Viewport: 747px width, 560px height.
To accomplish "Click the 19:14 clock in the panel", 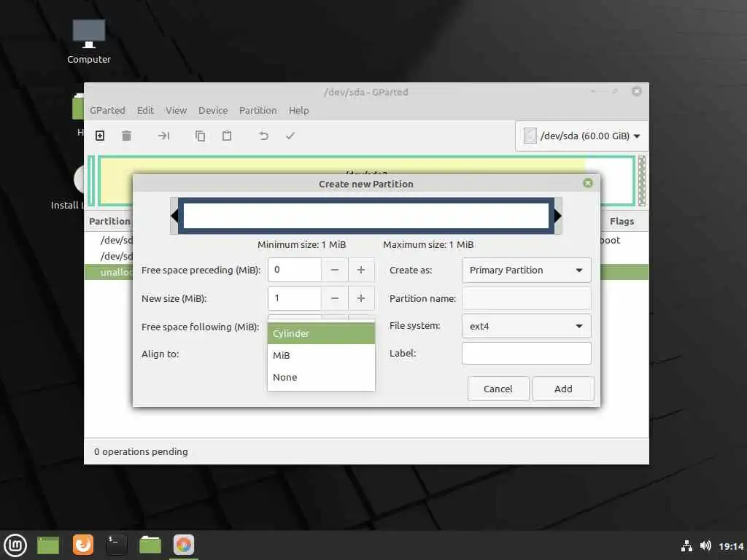I will tap(731, 546).
